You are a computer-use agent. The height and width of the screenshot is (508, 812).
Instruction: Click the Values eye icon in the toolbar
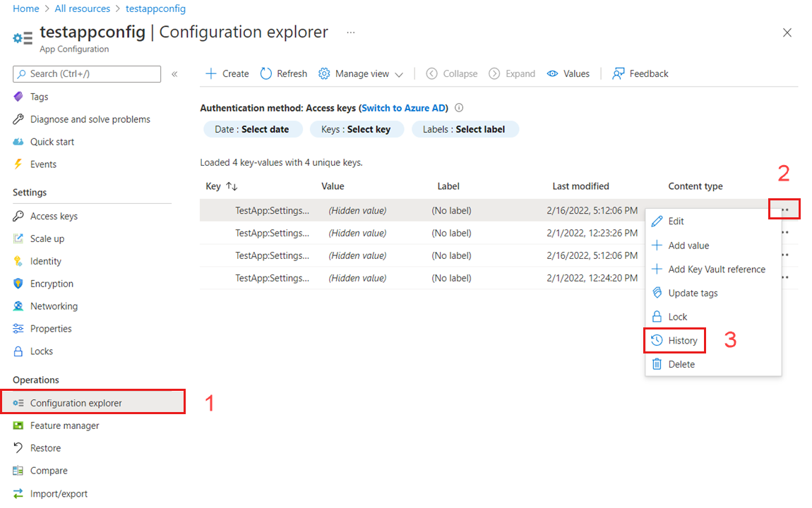tap(554, 73)
